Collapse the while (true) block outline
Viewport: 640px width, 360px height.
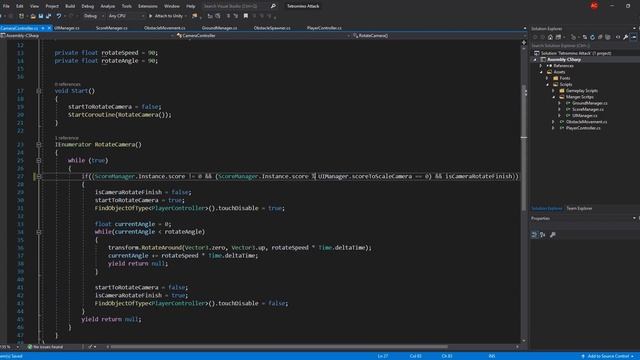pyautogui.click(x=39, y=160)
